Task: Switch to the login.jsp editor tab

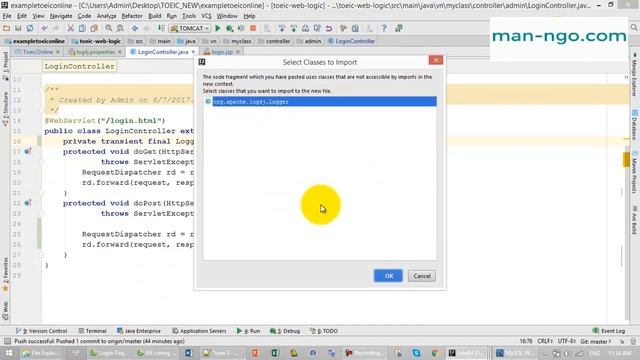Action: (222, 52)
